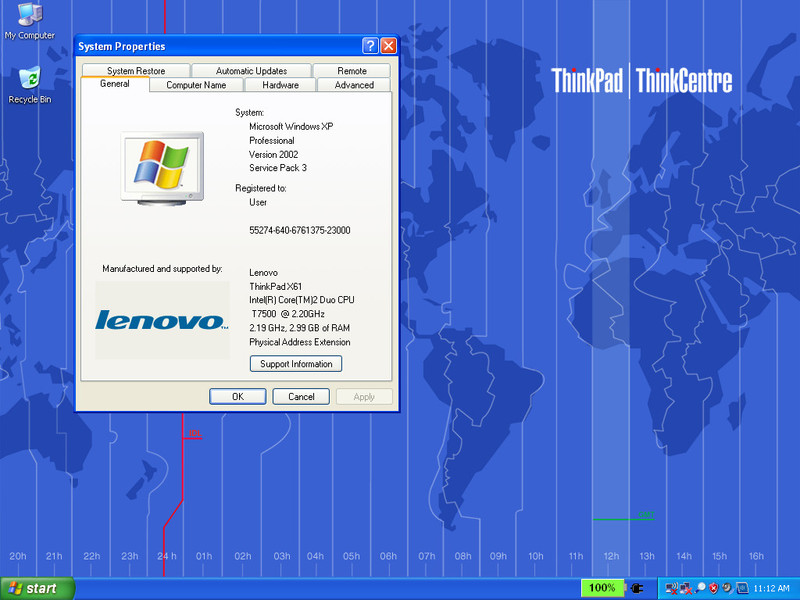Go to the Remote tab

coord(352,70)
